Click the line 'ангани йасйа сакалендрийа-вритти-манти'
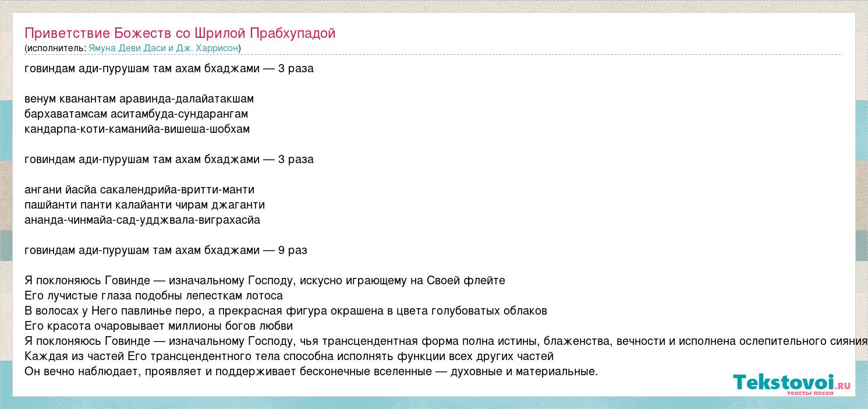Image resolution: width=868 pixels, height=409 pixels. pyautogui.click(x=139, y=190)
